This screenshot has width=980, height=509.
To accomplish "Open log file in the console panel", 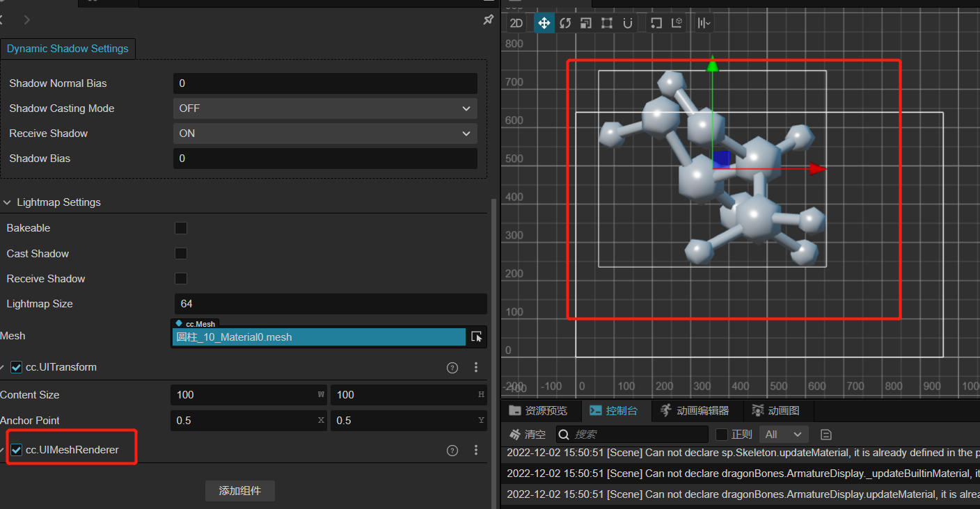I will 825,434.
